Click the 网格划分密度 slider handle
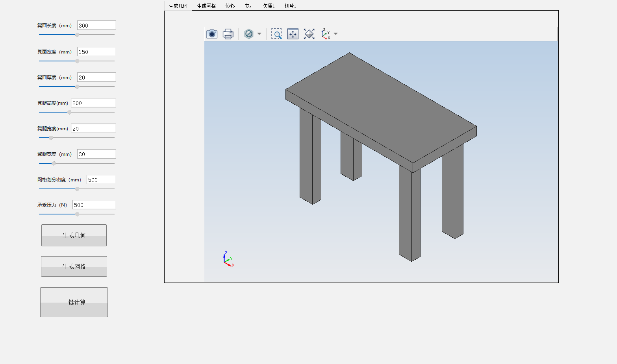Screen dimensions: 617x364 click(77, 189)
